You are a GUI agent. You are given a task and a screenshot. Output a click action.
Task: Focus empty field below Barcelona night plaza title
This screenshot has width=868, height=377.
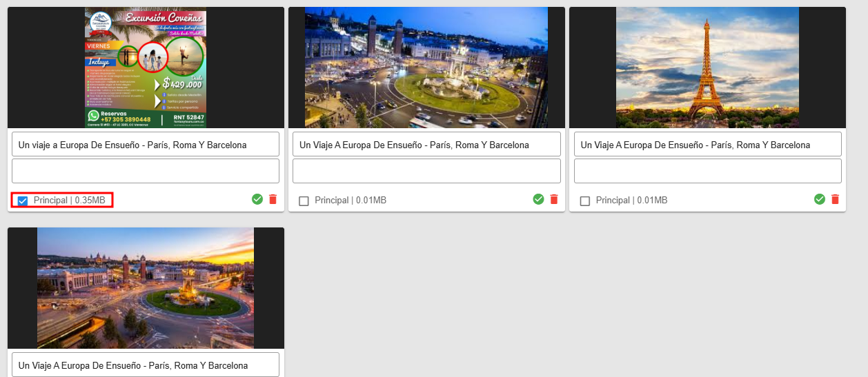pos(426,171)
